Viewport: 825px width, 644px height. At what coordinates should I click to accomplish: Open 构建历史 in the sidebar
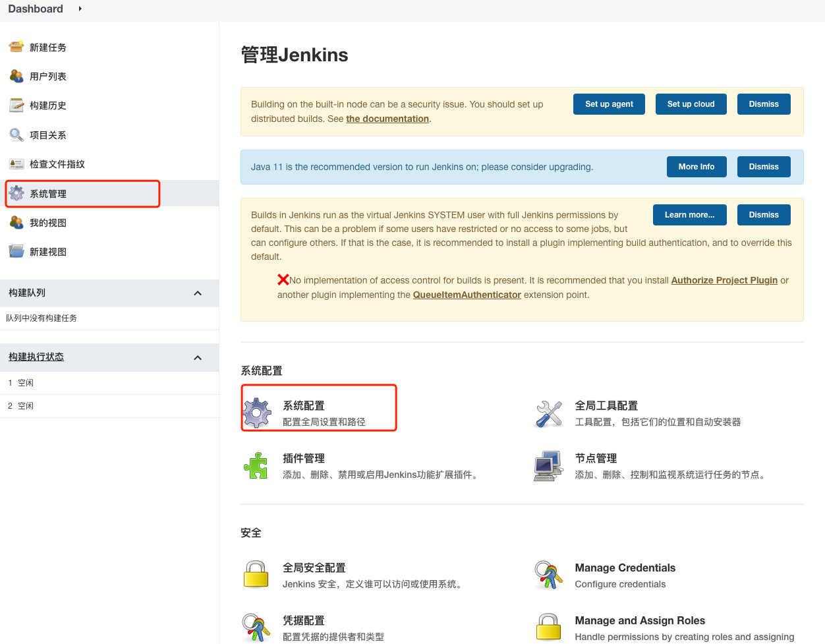point(48,105)
